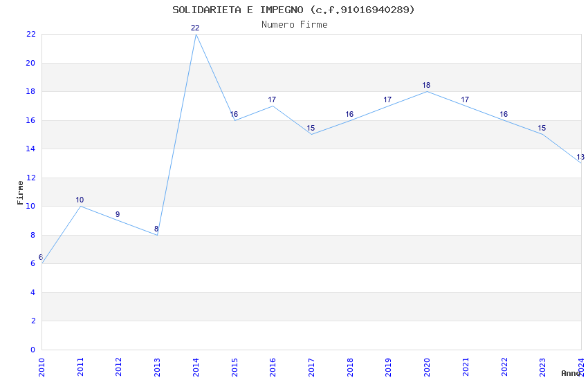Select the data label 8 above 2013
Screen dimensions: 588x380
[x=156, y=229]
